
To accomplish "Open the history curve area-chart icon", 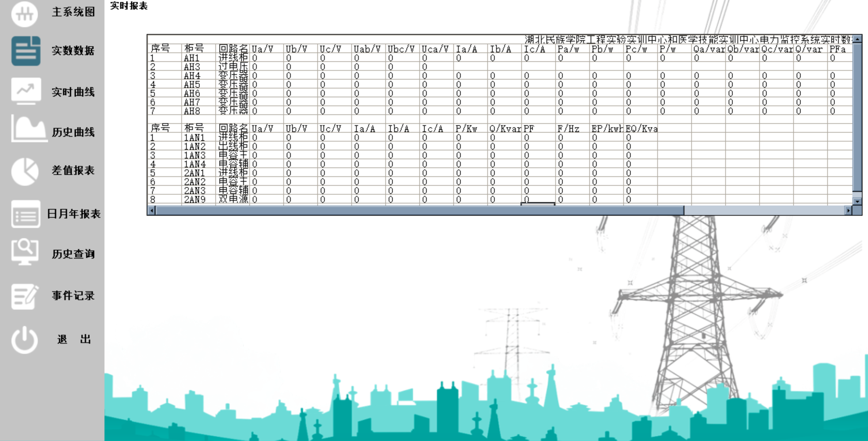I will (x=28, y=129).
